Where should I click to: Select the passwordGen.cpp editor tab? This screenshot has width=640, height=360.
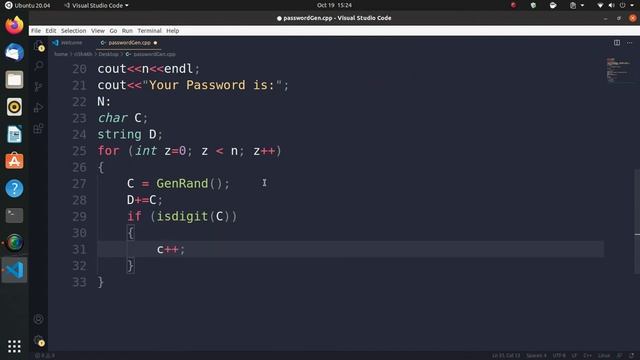coord(129,43)
